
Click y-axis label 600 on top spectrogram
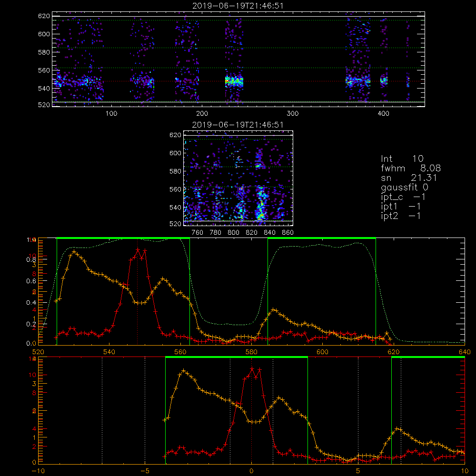click(x=44, y=34)
